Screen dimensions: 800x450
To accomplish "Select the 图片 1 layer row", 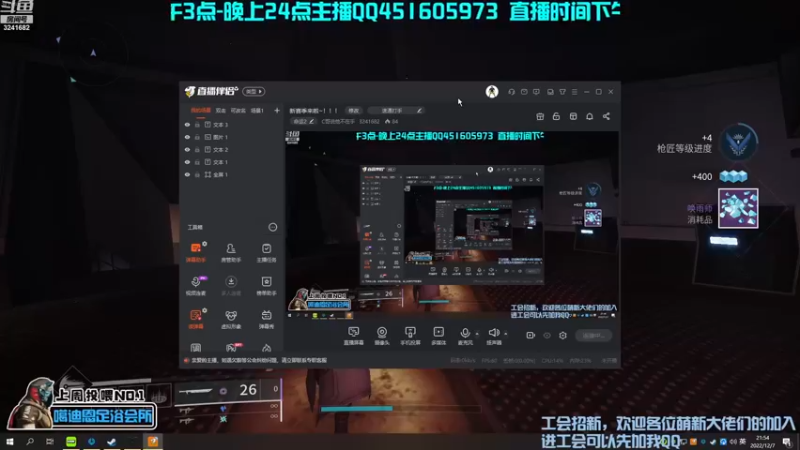I will coord(232,137).
